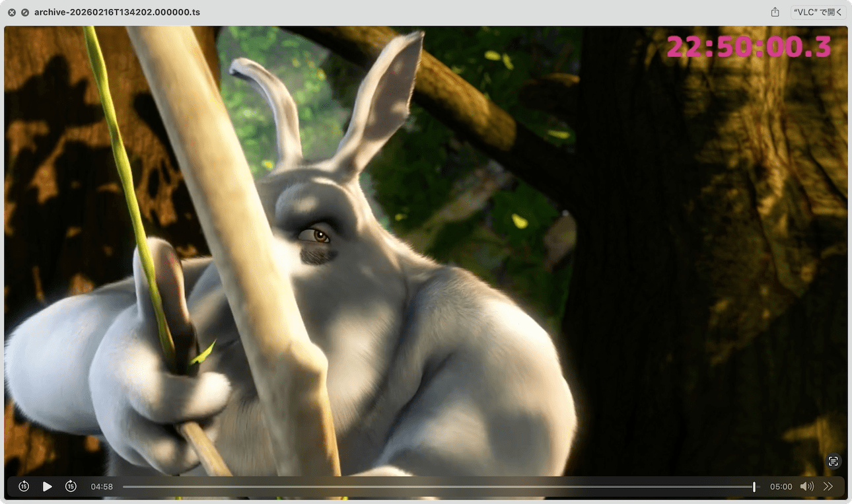The image size is (852, 504).
Task: Click the elapsed time 04:58
Action: (102, 487)
